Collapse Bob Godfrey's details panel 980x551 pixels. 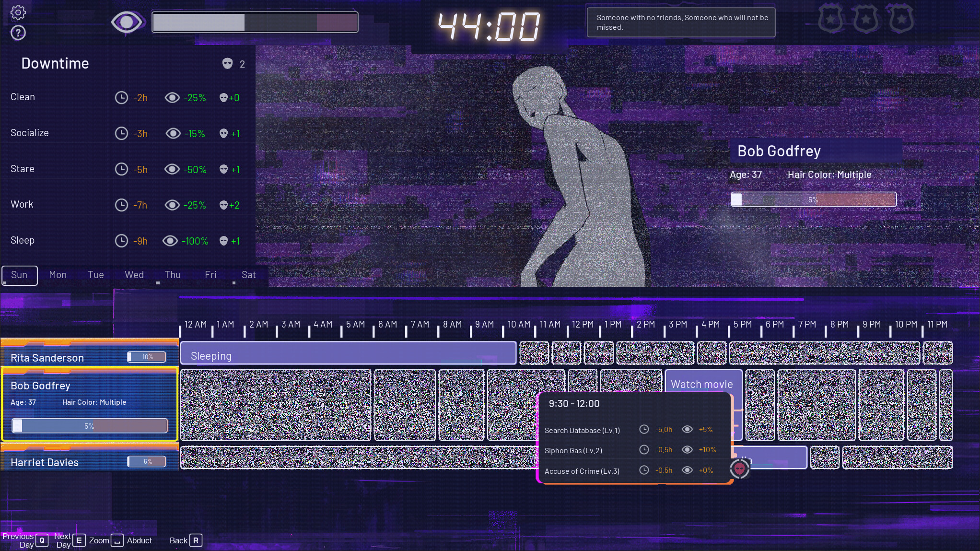pos(40,385)
